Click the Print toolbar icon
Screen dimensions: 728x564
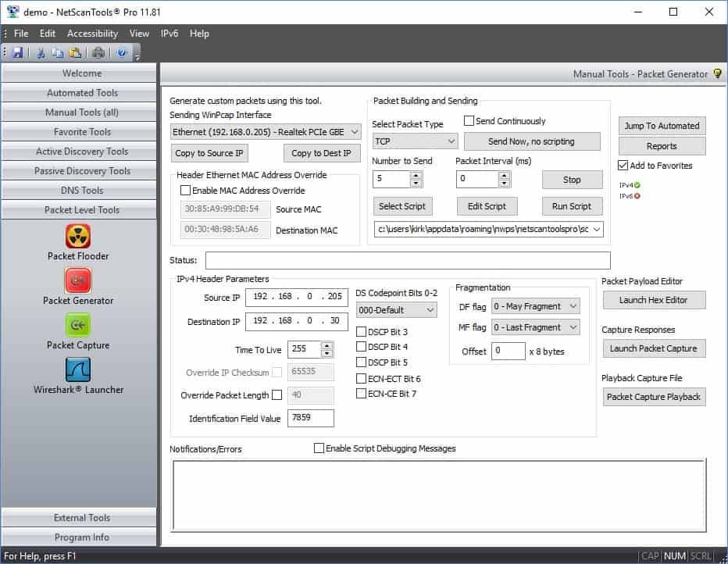98,53
